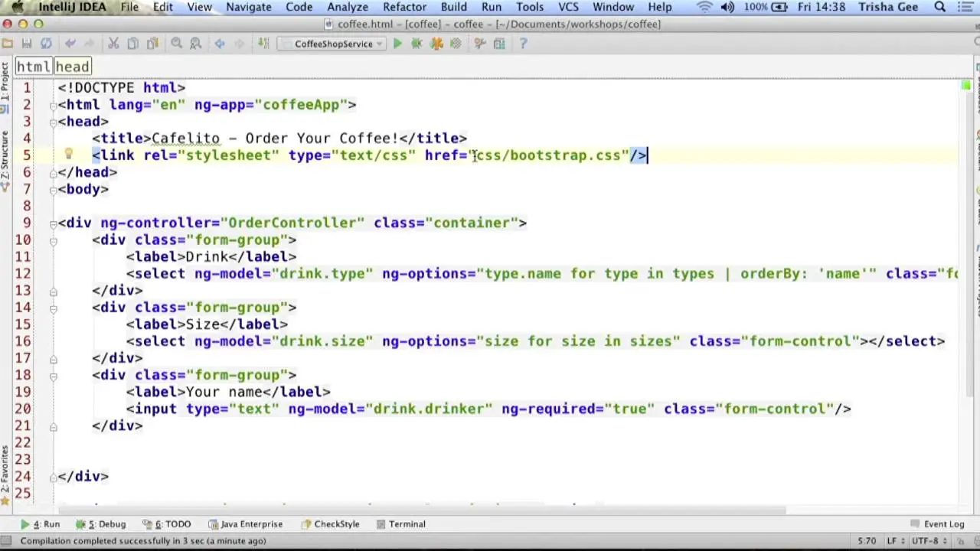
Task: Collapse the form-group div fold on line 10
Action: click(x=53, y=240)
